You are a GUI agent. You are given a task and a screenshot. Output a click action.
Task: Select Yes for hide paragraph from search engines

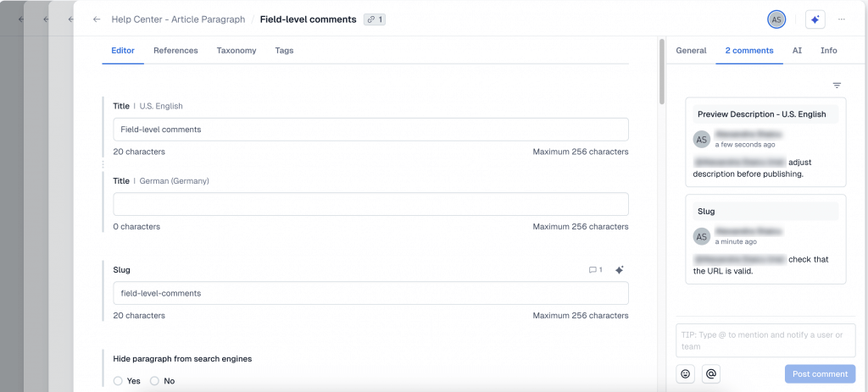coord(118,381)
